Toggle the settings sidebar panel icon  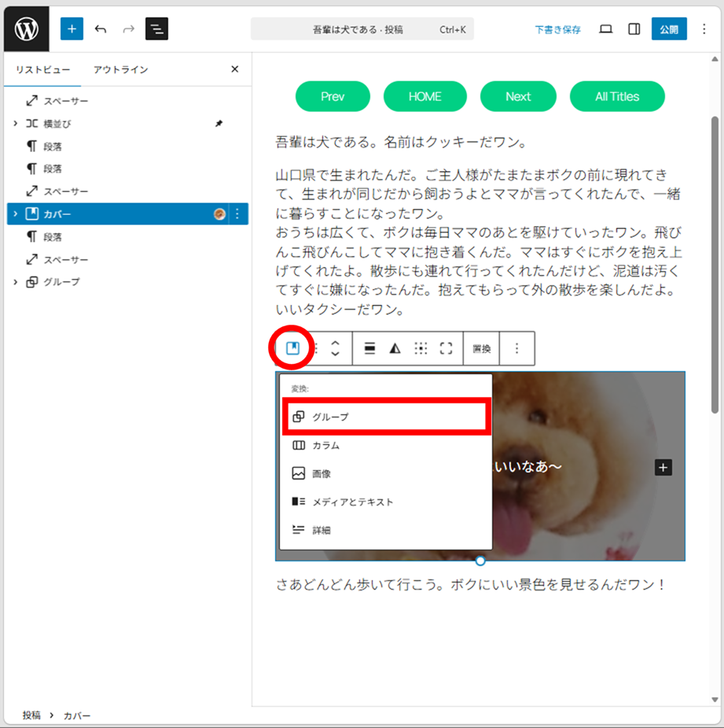point(634,29)
